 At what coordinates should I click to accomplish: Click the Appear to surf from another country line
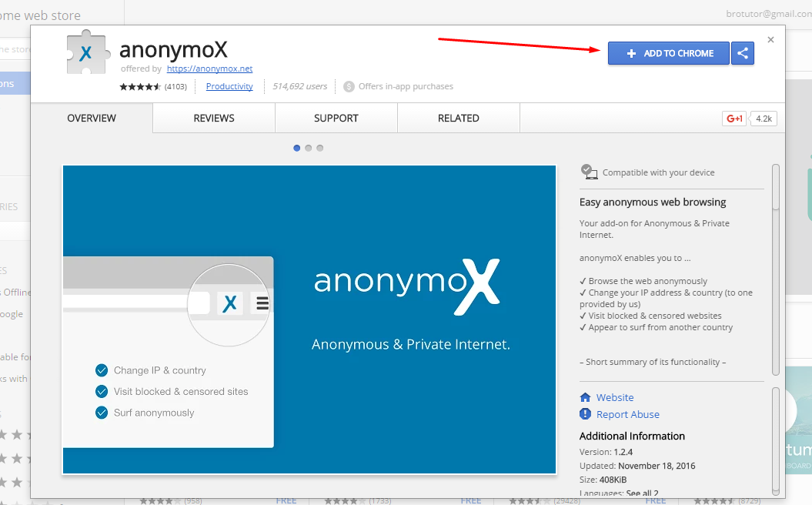click(x=656, y=327)
